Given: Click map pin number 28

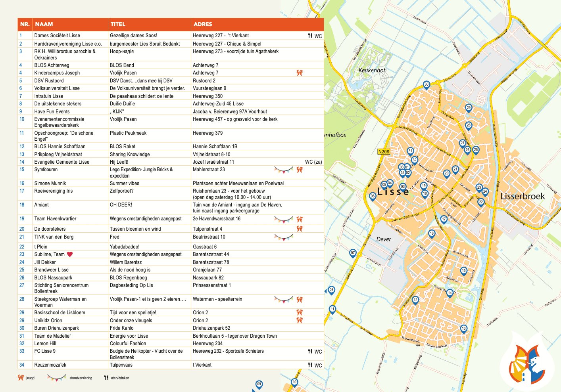Looking at the screenshot, I should [469, 126].
